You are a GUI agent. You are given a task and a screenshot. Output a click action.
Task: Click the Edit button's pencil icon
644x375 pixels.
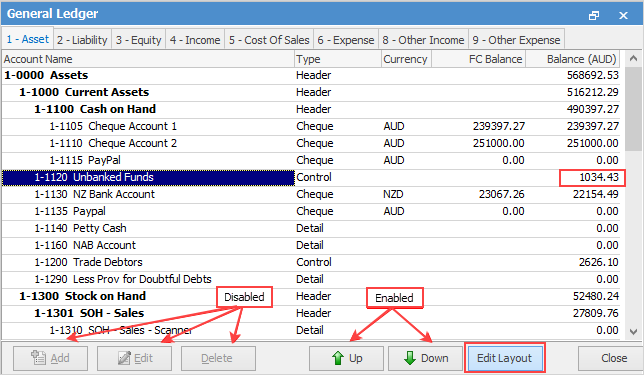point(124,358)
